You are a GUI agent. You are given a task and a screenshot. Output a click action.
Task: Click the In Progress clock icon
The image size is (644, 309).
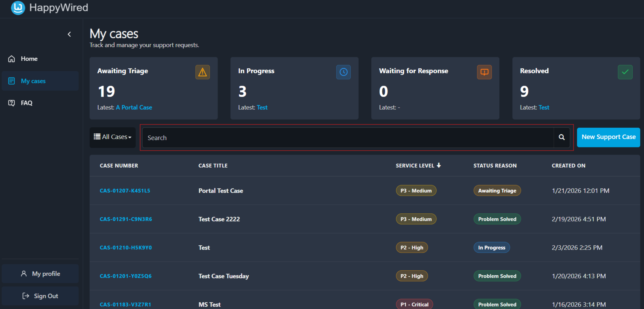click(x=343, y=72)
